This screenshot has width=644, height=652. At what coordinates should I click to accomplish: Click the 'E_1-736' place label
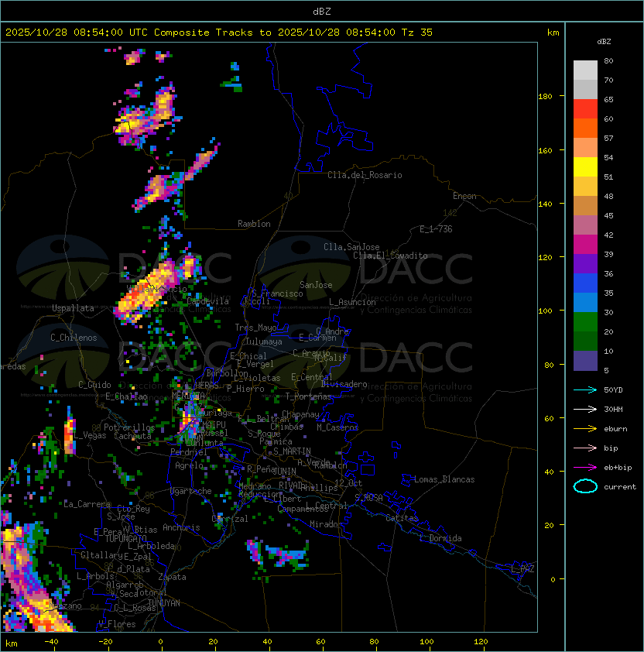[436, 229]
